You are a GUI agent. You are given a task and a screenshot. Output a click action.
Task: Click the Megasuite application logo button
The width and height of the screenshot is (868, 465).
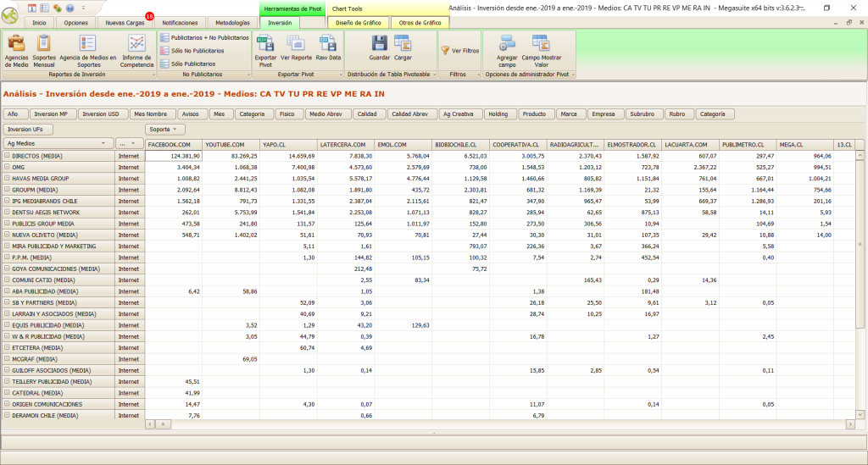coord(10,15)
